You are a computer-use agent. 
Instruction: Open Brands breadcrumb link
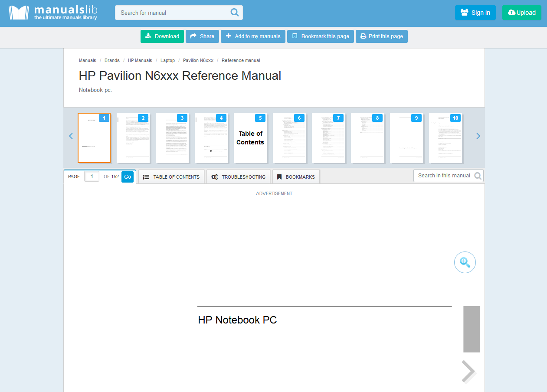pyautogui.click(x=112, y=60)
